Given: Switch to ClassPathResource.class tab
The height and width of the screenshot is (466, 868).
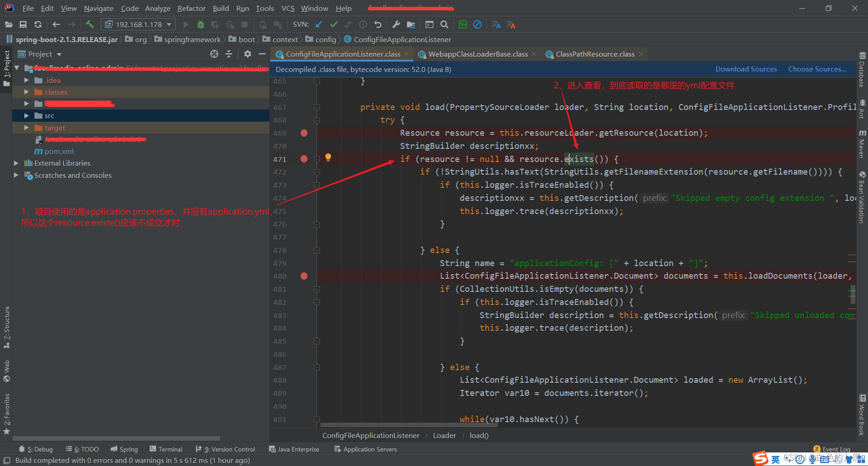Looking at the screenshot, I should [595, 54].
